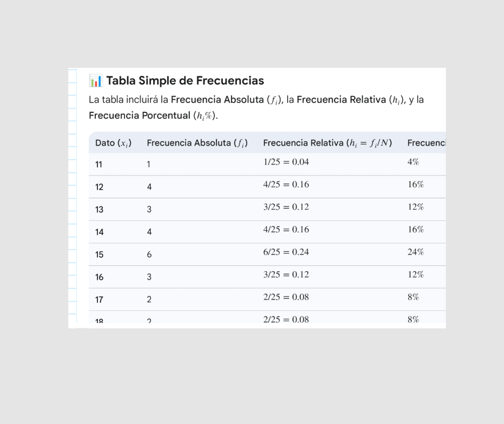Click the 3/25 = 0.12 cell in row 13

(x=286, y=207)
